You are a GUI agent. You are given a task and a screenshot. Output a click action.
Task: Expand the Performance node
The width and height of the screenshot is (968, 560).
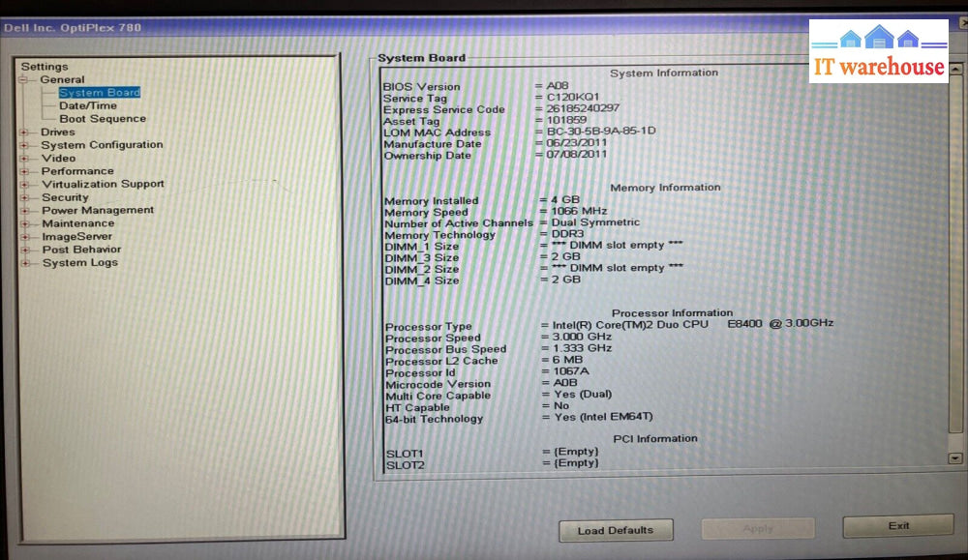click(23, 171)
